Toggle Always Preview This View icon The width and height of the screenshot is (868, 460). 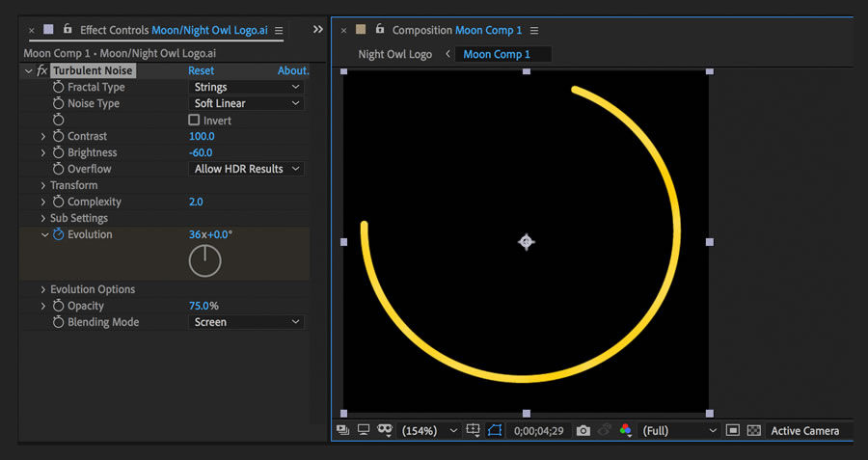[x=342, y=430]
